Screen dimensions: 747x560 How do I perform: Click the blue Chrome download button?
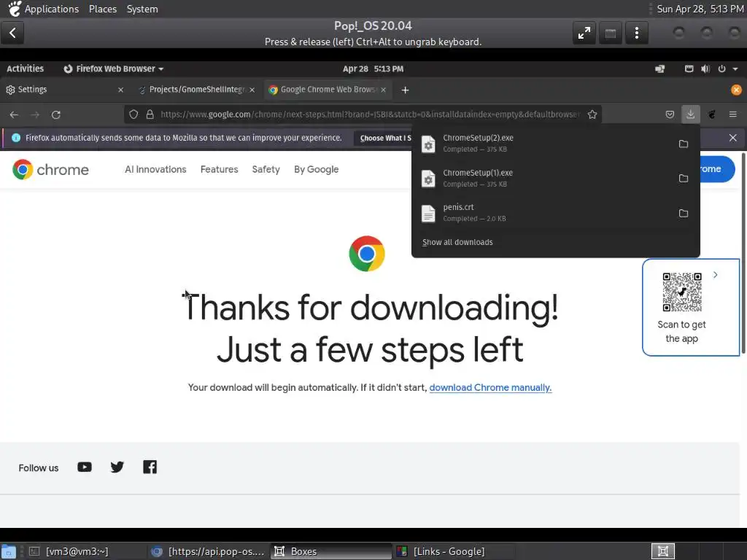click(718, 169)
